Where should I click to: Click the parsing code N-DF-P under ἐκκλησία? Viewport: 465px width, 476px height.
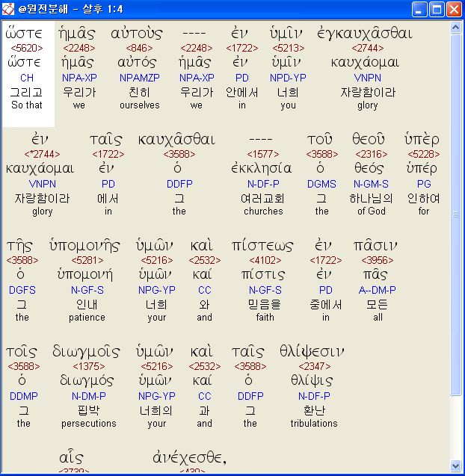(x=263, y=184)
